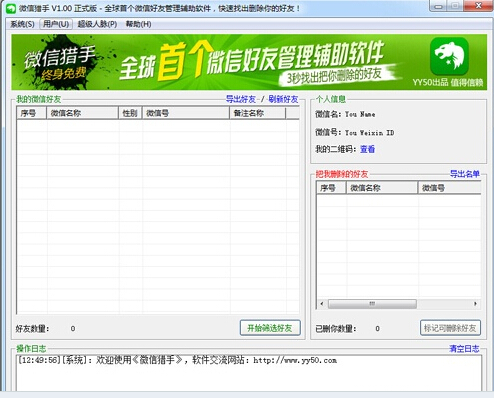The height and width of the screenshot is (398, 494).
Task: Click the left arrow of deleted-friends scrollbar
Action: 322,304
